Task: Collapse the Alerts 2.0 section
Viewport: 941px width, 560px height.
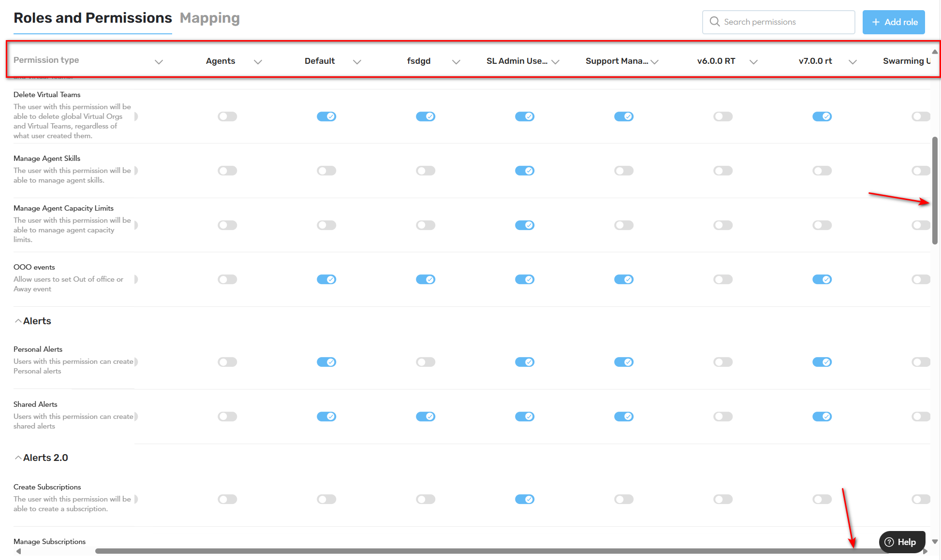Action: [18, 458]
